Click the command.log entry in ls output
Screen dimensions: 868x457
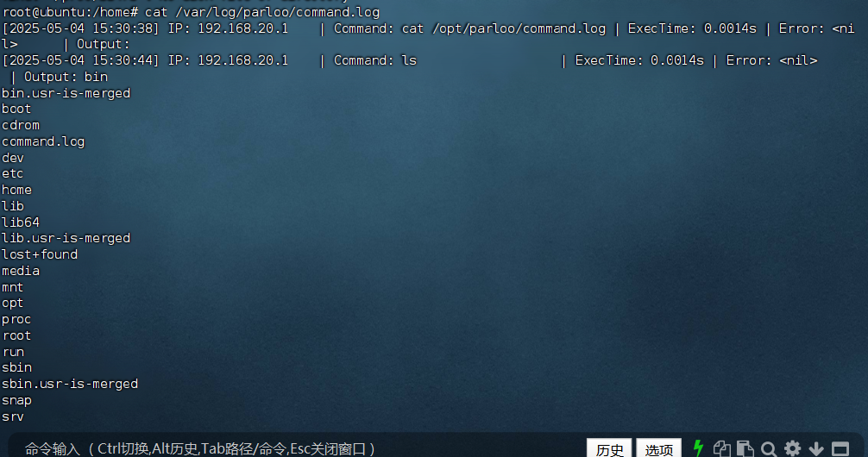pos(43,141)
